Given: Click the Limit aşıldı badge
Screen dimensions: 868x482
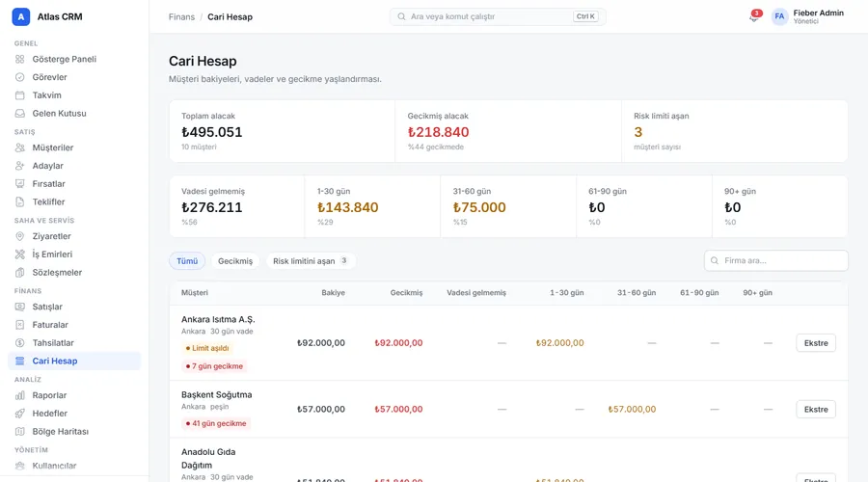Looking at the screenshot, I should pyautogui.click(x=207, y=348).
